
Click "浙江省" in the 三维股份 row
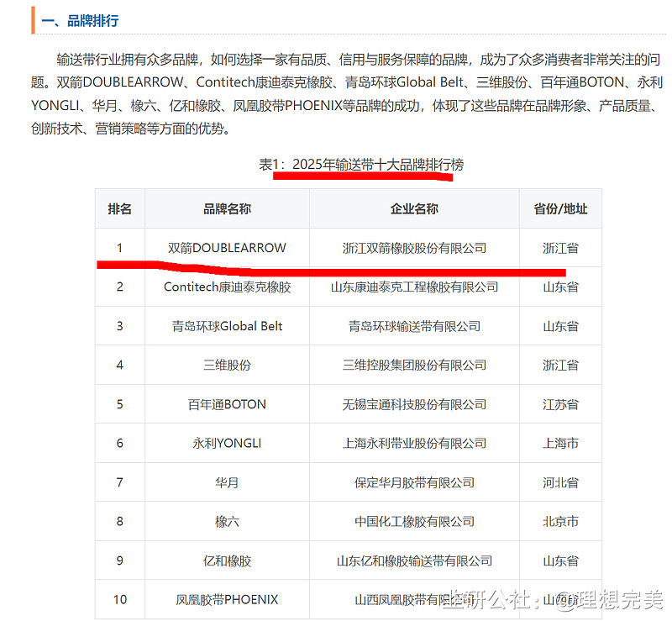tap(560, 365)
